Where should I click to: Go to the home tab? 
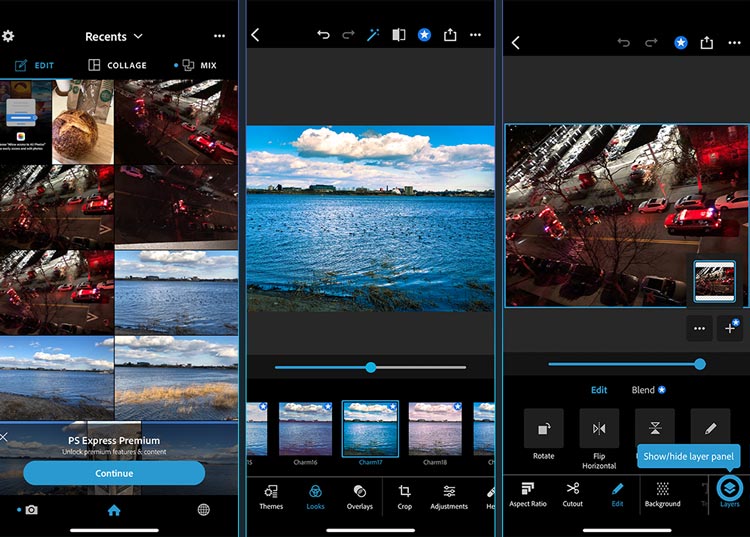pos(114,510)
